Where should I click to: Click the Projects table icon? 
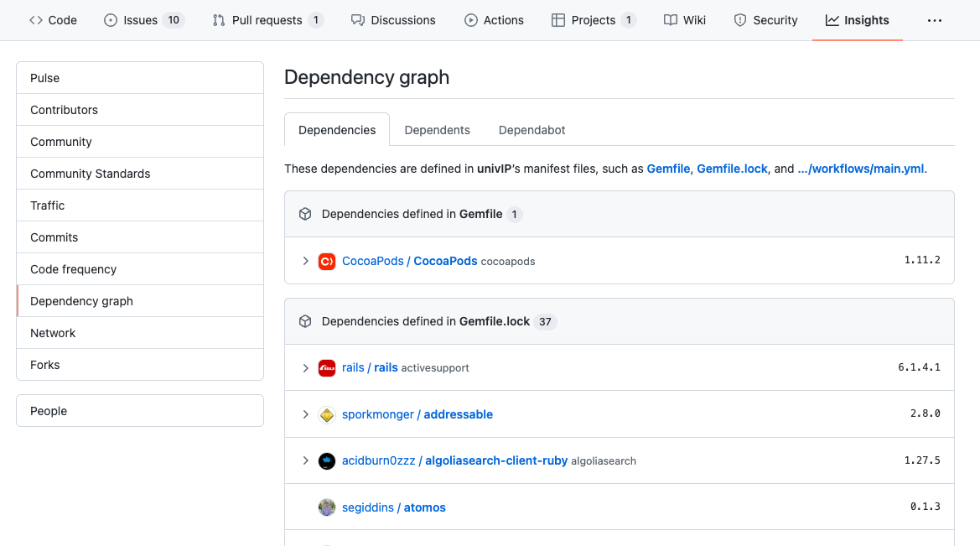(x=558, y=20)
